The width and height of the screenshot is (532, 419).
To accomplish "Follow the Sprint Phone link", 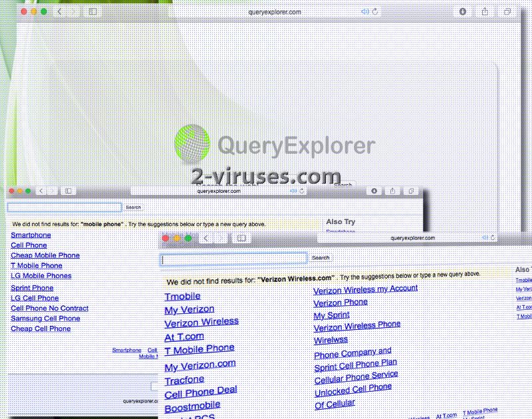I will point(32,288).
